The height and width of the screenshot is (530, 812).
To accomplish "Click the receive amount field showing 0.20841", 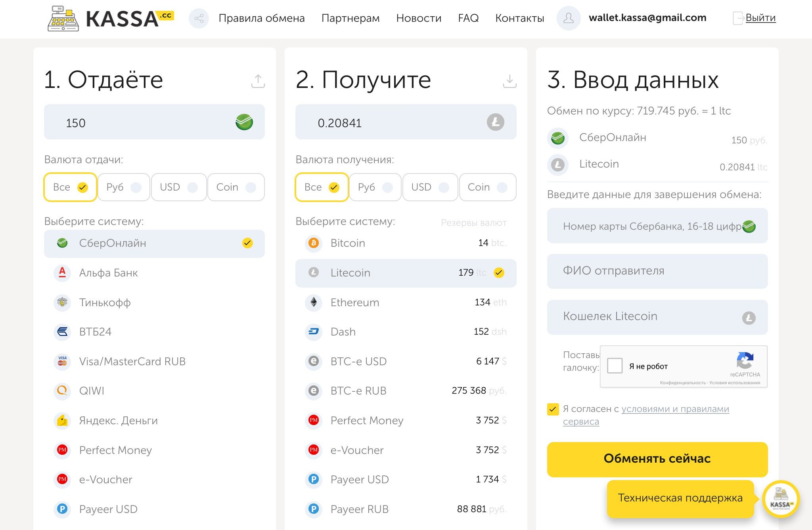I will [x=406, y=122].
